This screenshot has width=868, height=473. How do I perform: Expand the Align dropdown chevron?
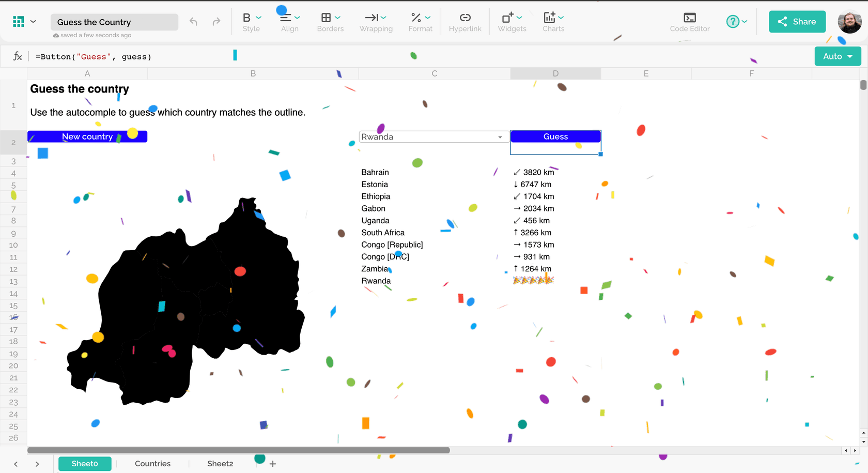click(x=298, y=18)
